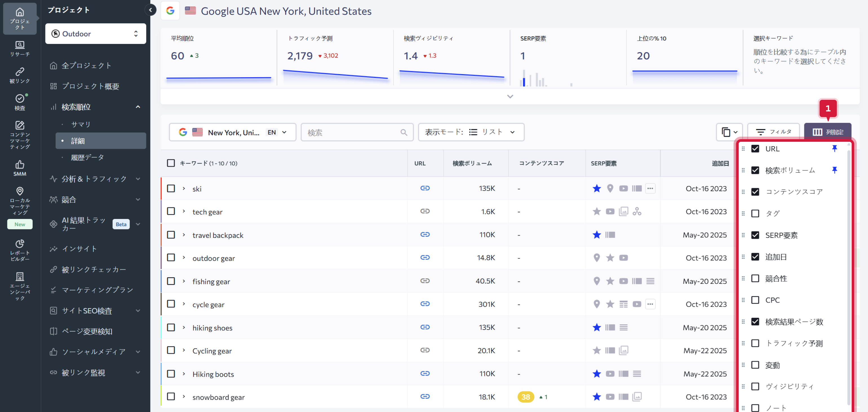Click the SERP要素 bar chart
Viewport: 868px width, 412px height.
click(x=546, y=78)
